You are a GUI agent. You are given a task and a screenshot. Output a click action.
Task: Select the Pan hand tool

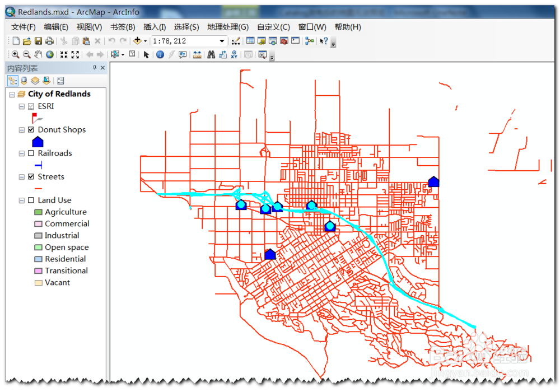pos(38,55)
